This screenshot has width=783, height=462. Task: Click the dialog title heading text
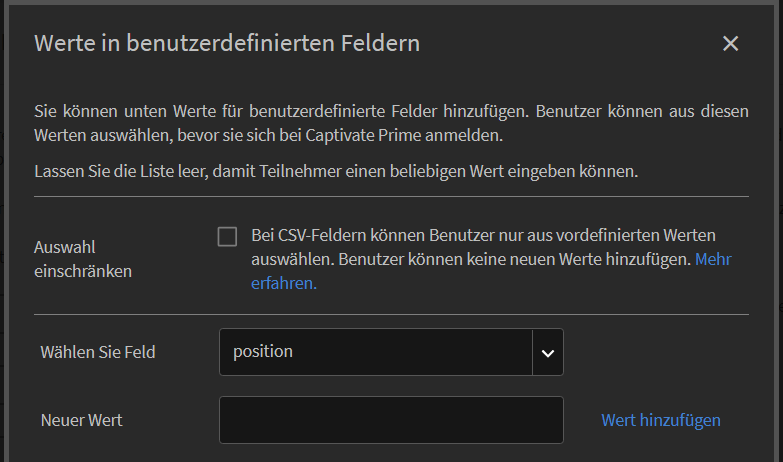[x=227, y=43]
